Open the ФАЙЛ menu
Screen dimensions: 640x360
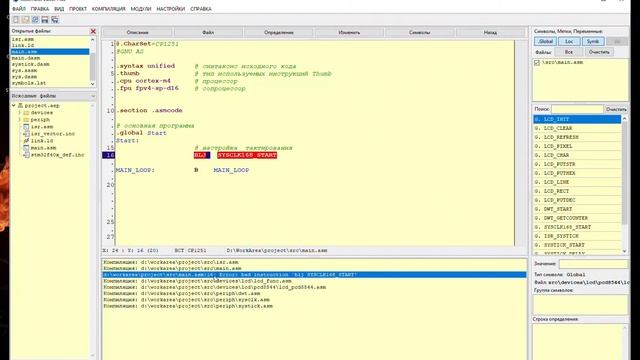19,9
